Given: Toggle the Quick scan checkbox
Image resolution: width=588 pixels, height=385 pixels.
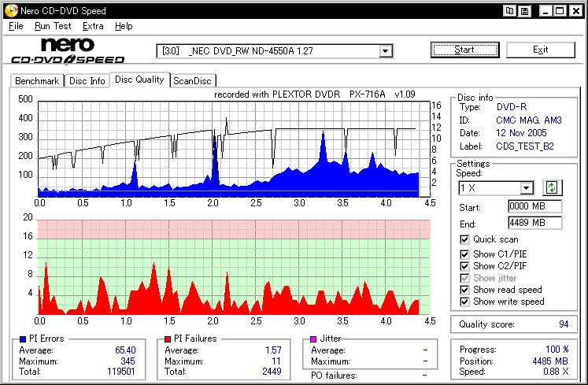Looking at the screenshot, I should [x=464, y=239].
